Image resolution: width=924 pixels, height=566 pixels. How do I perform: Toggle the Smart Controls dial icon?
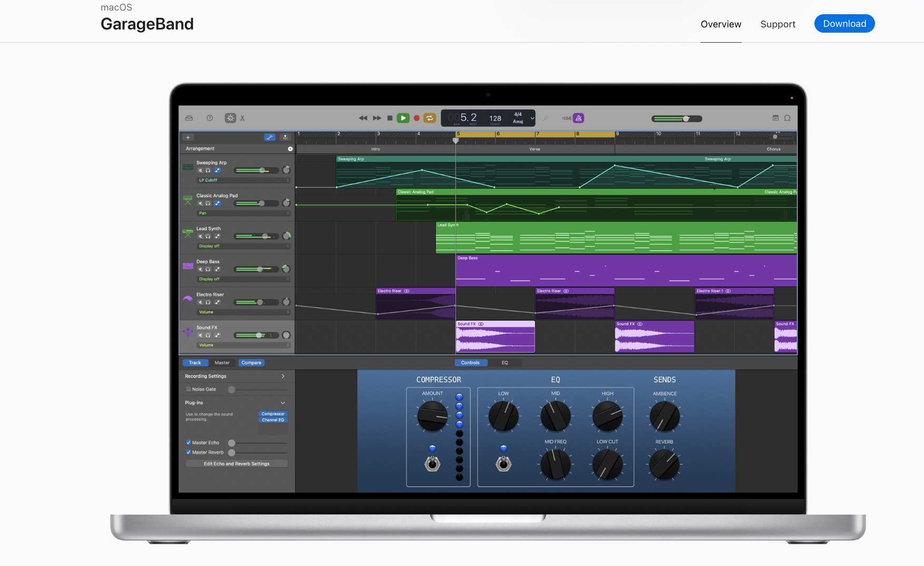tap(231, 118)
